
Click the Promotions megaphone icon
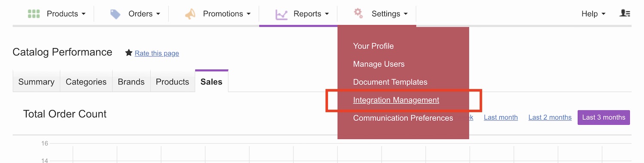(x=190, y=14)
